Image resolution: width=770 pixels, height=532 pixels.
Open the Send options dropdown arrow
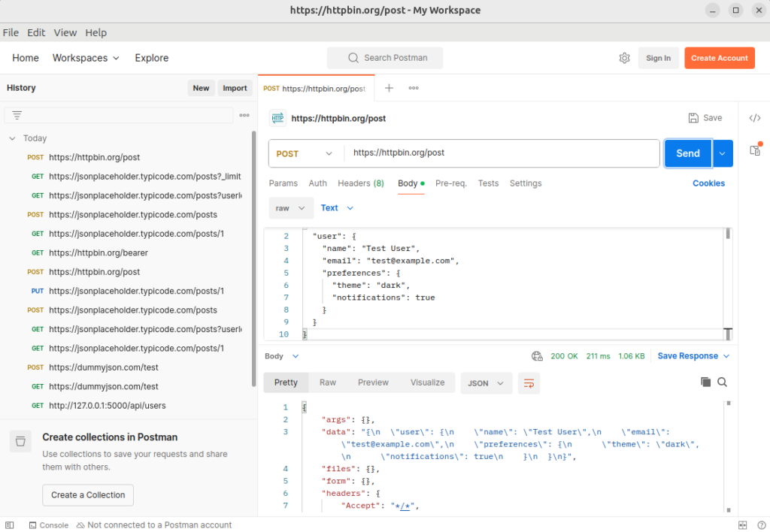click(723, 153)
